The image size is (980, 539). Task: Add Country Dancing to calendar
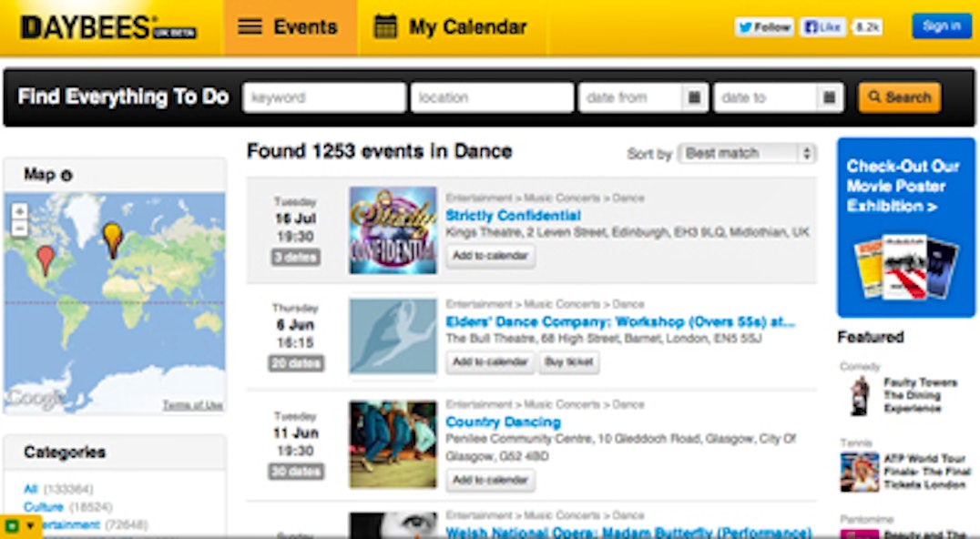point(491,481)
